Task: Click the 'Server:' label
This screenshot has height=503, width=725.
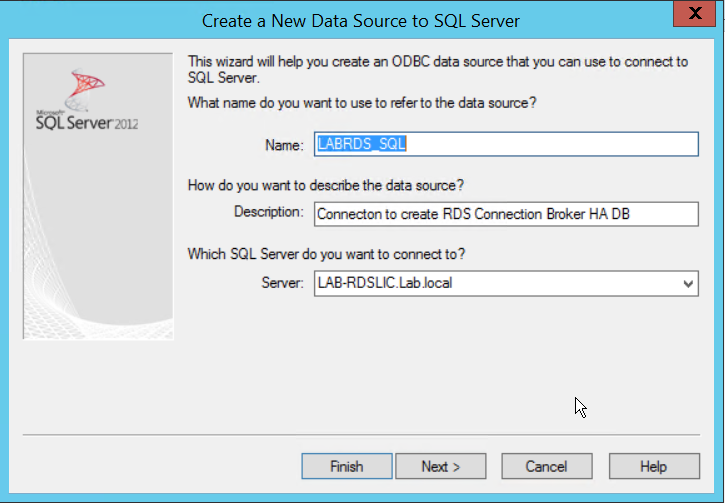Action: click(283, 283)
